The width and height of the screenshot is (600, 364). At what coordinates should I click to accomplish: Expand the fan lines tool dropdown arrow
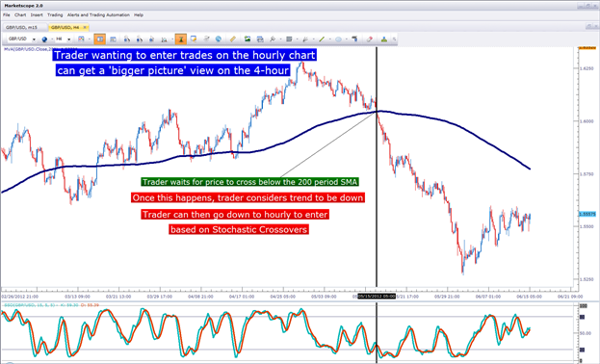click(x=313, y=39)
